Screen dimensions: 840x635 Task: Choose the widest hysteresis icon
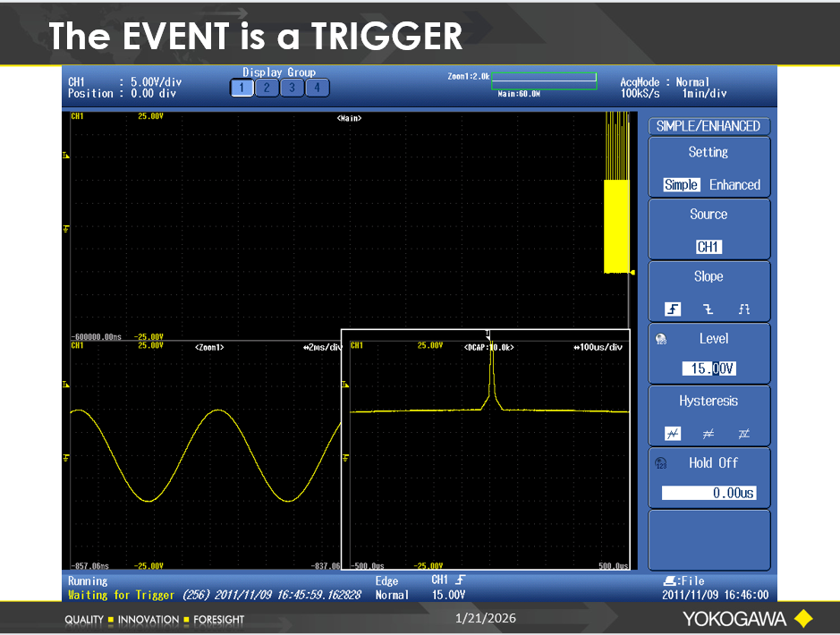[743, 434]
